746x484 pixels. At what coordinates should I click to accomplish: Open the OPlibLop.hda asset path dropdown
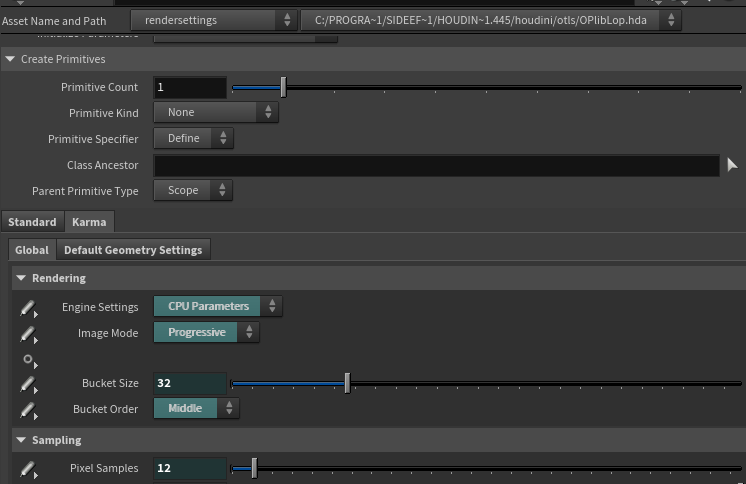point(491,20)
